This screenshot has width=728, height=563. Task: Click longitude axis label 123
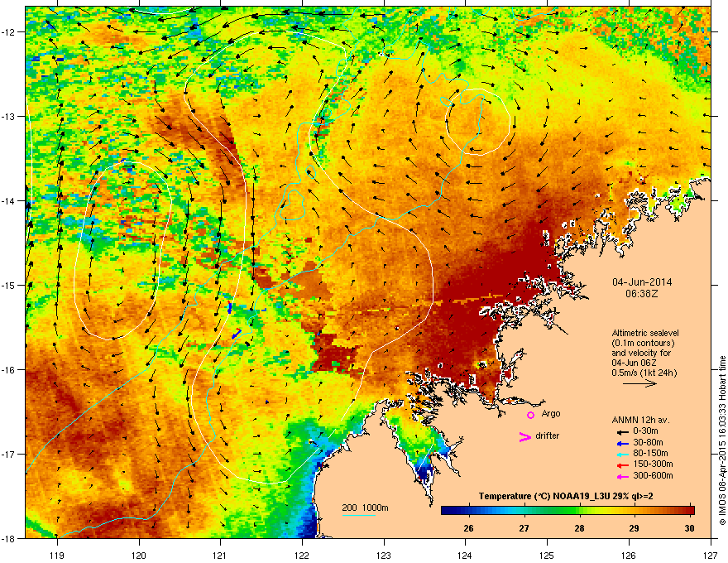click(x=384, y=555)
